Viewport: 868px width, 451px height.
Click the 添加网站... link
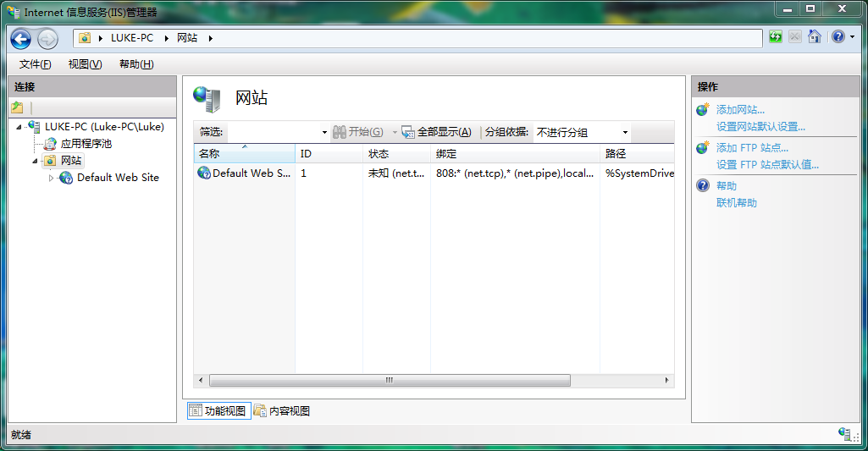740,109
